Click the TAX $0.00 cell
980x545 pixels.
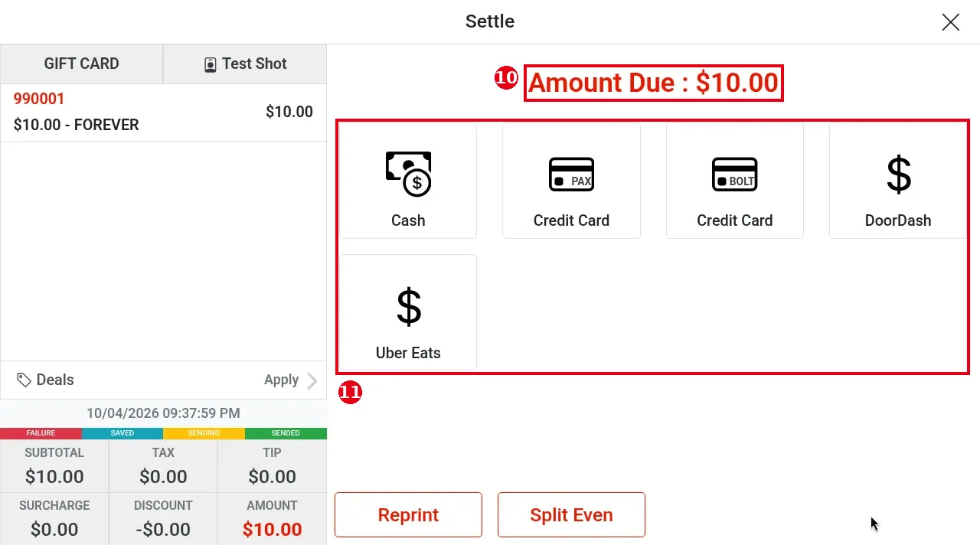(x=163, y=465)
